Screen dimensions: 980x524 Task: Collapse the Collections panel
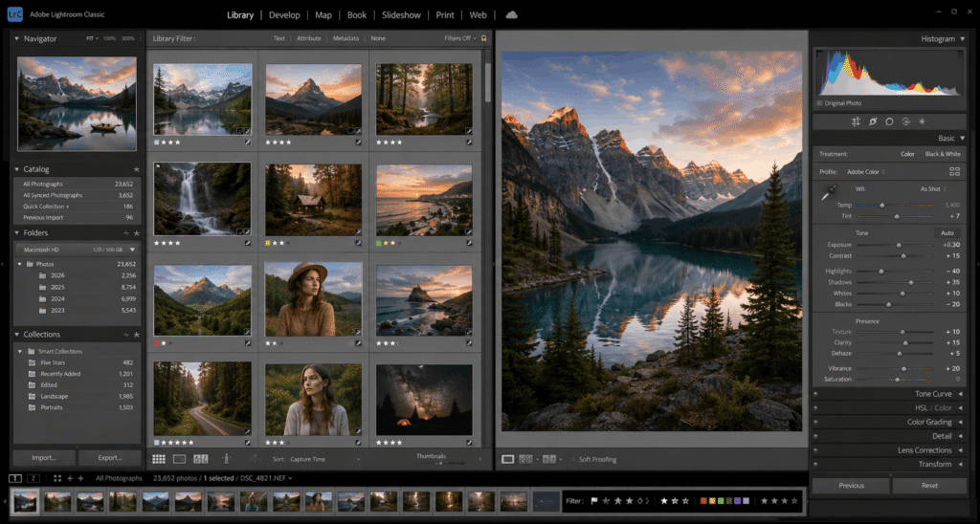click(x=17, y=335)
